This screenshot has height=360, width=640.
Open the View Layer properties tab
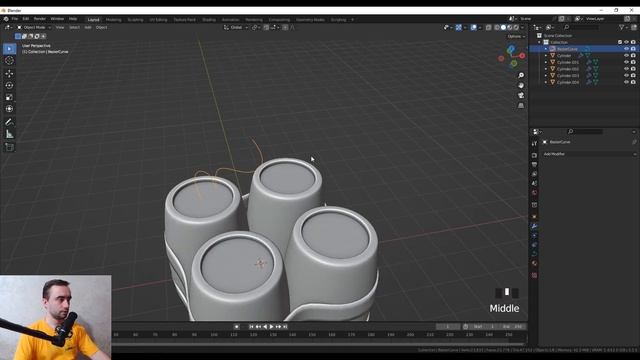[x=534, y=174]
